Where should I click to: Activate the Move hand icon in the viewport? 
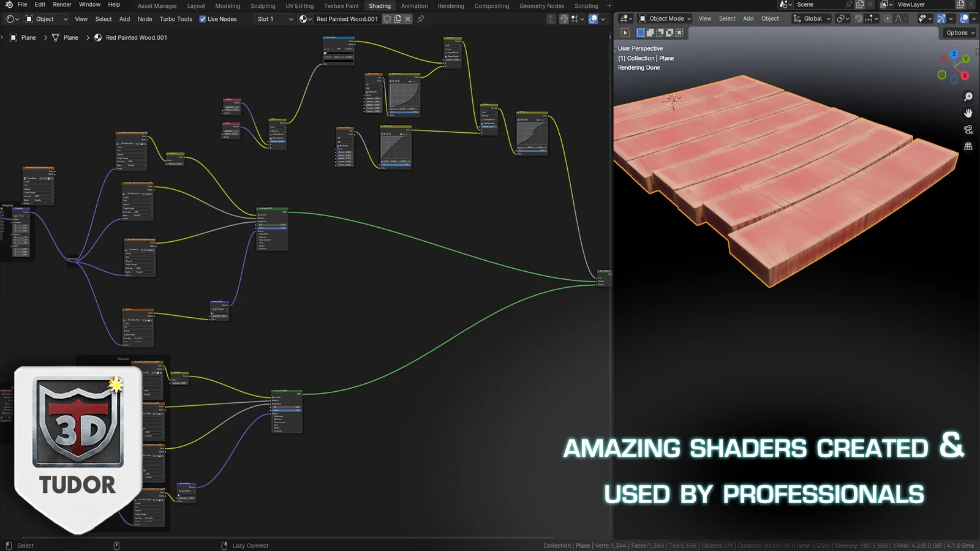(x=968, y=114)
